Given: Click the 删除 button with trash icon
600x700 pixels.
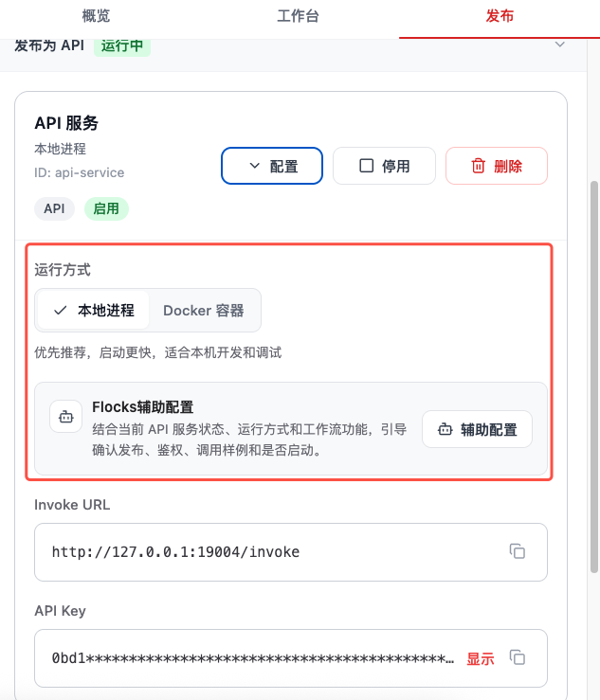Looking at the screenshot, I should tap(497, 166).
